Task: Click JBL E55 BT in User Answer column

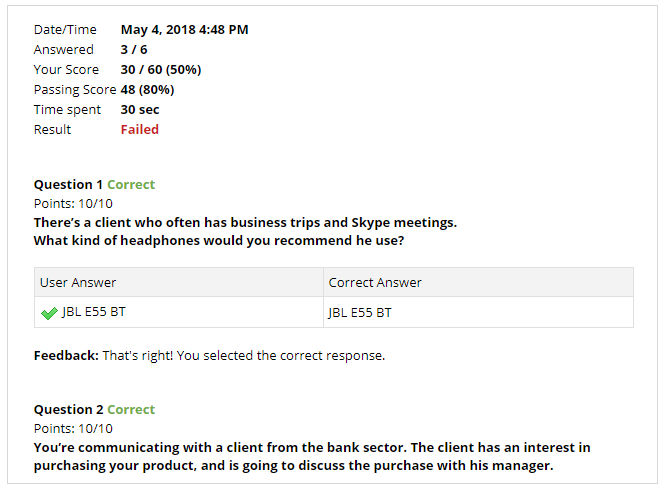Action: point(94,313)
